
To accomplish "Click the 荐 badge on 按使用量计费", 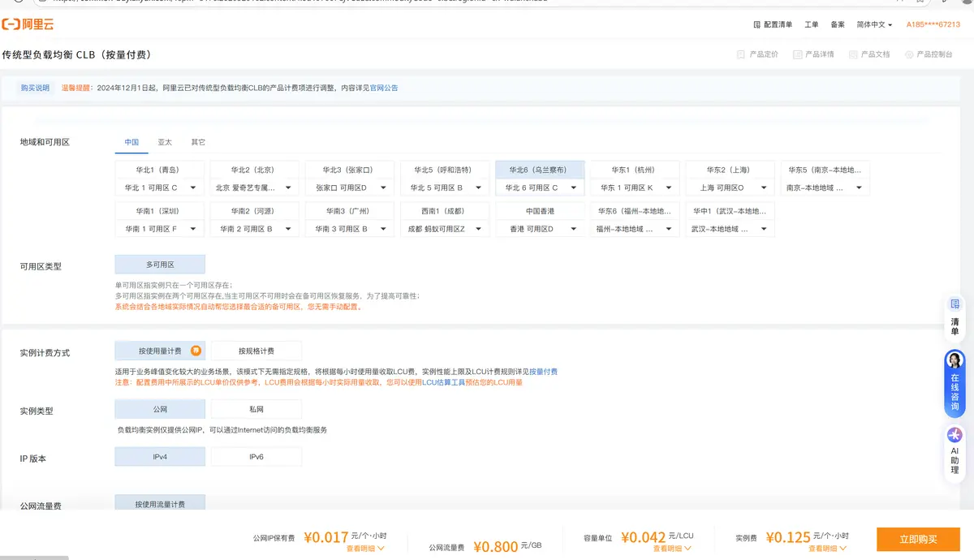I will click(196, 351).
